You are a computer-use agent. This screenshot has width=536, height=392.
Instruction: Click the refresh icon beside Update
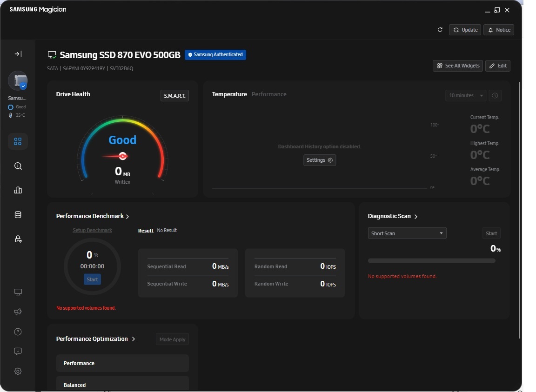pos(440,30)
